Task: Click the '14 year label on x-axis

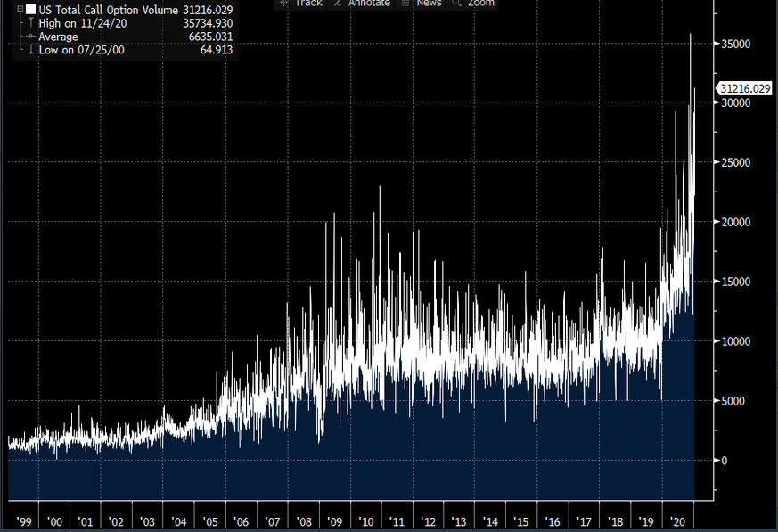Action: pyautogui.click(x=490, y=522)
